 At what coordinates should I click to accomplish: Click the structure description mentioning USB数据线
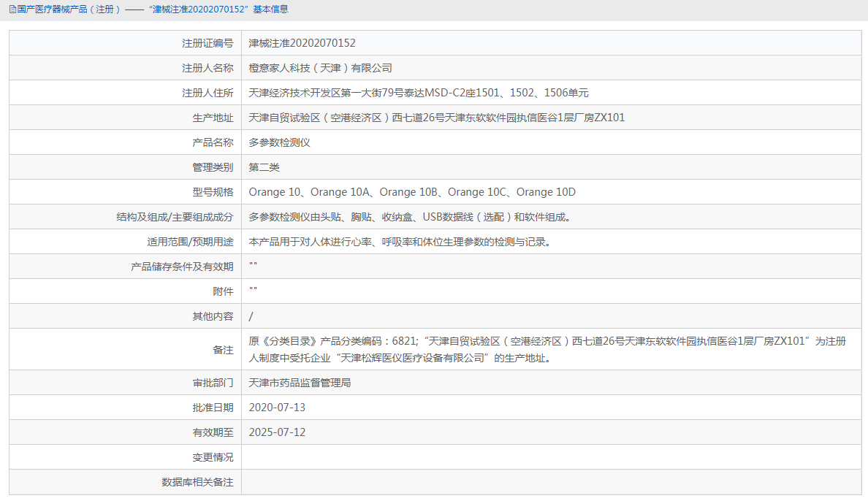pos(412,217)
